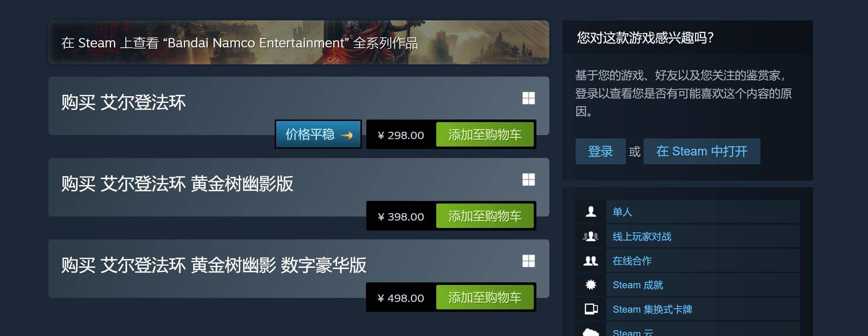This screenshot has width=868, height=336.
Task: Click the Steam achievements star icon
Action: coord(591,285)
